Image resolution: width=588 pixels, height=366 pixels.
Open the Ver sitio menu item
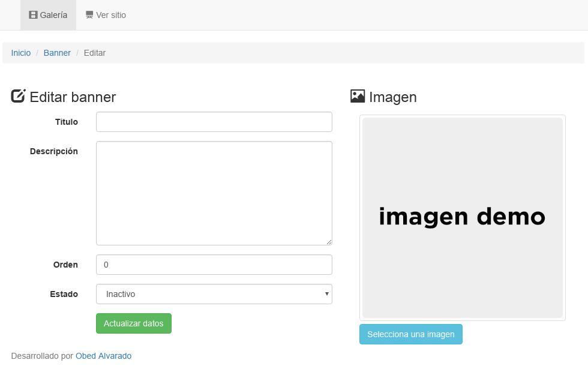(106, 15)
